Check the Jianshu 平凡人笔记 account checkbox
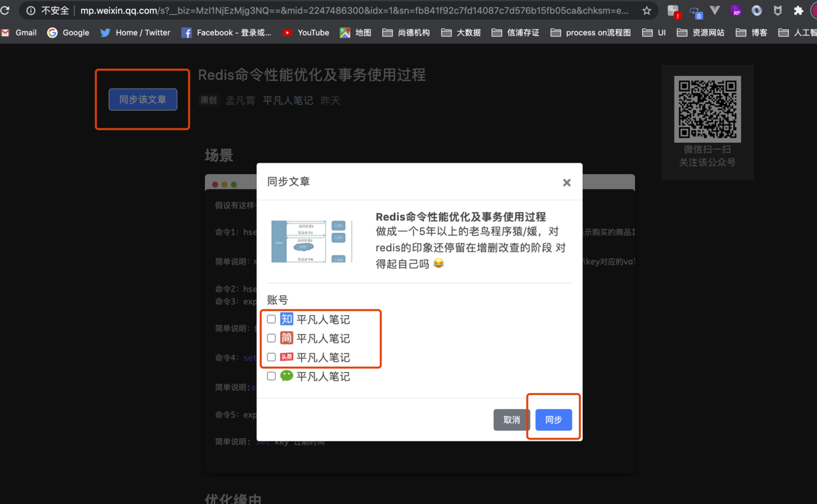The width and height of the screenshot is (817, 504). 271,338
